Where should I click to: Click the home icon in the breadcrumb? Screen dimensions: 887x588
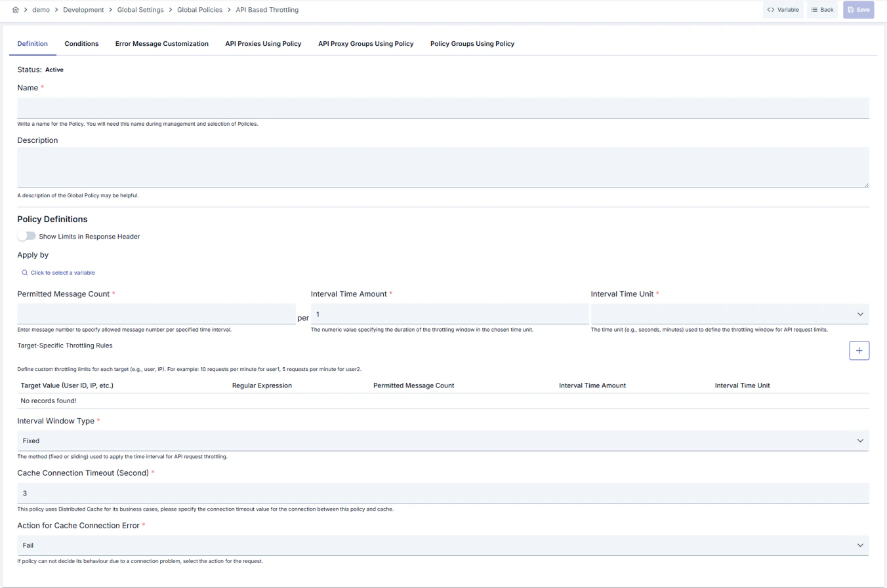pos(15,9)
